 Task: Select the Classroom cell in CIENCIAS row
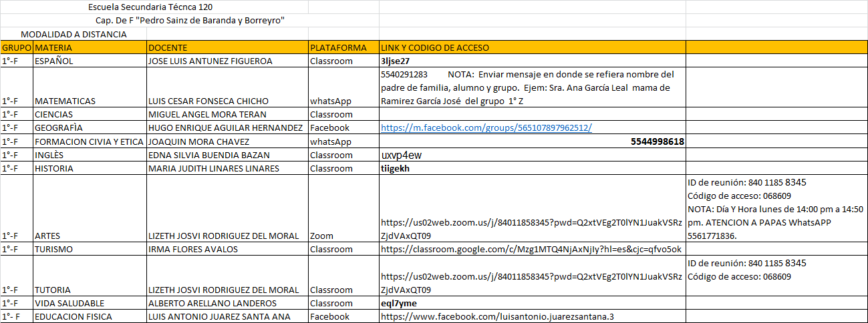[x=343, y=114]
